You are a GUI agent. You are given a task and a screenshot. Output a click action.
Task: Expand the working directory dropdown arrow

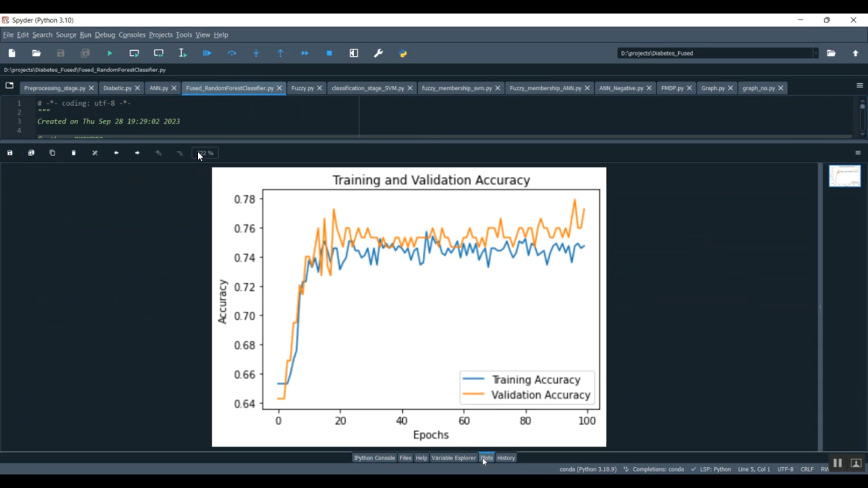[815, 53]
